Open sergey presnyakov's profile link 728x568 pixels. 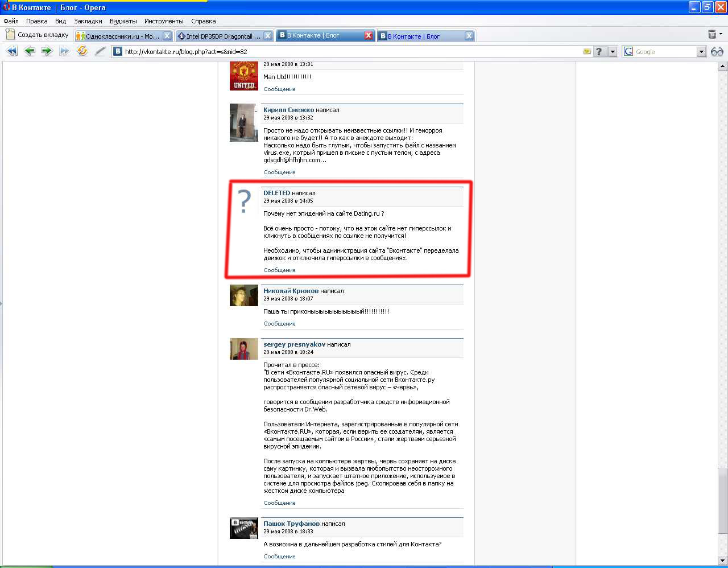(x=294, y=344)
